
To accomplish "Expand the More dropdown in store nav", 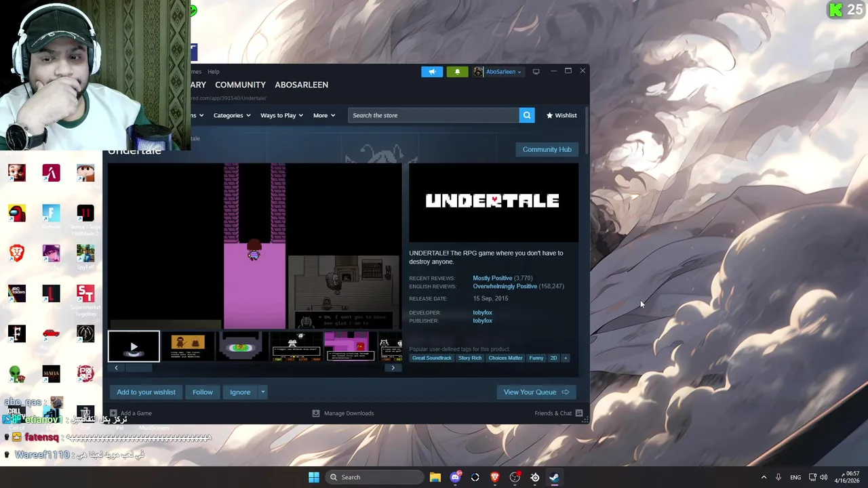I will [324, 115].
